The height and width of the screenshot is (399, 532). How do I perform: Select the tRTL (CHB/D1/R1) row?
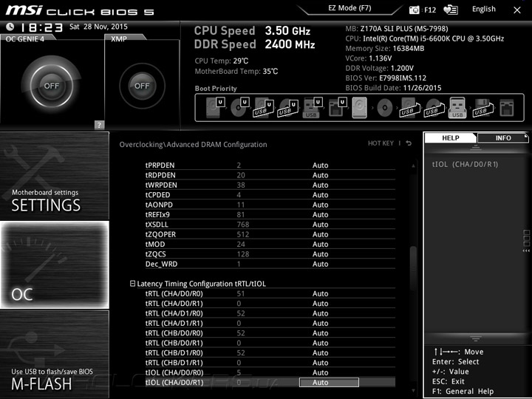click(x=270, y=363)
